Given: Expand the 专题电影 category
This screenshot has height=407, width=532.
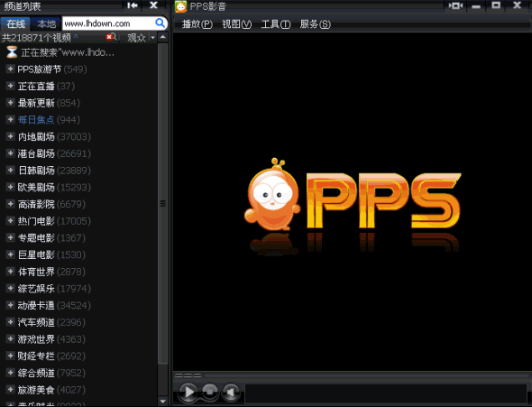Looking at the screenshot, I should 10,237.
